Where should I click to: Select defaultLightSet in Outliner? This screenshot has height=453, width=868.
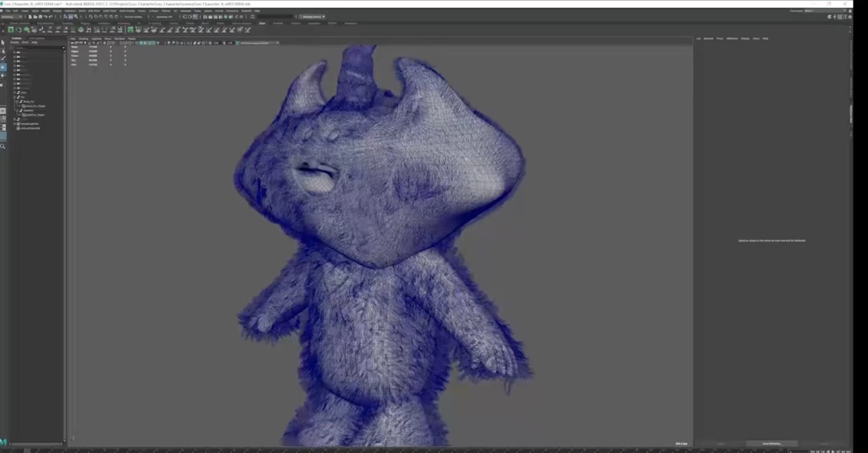(x=29, y=123)
